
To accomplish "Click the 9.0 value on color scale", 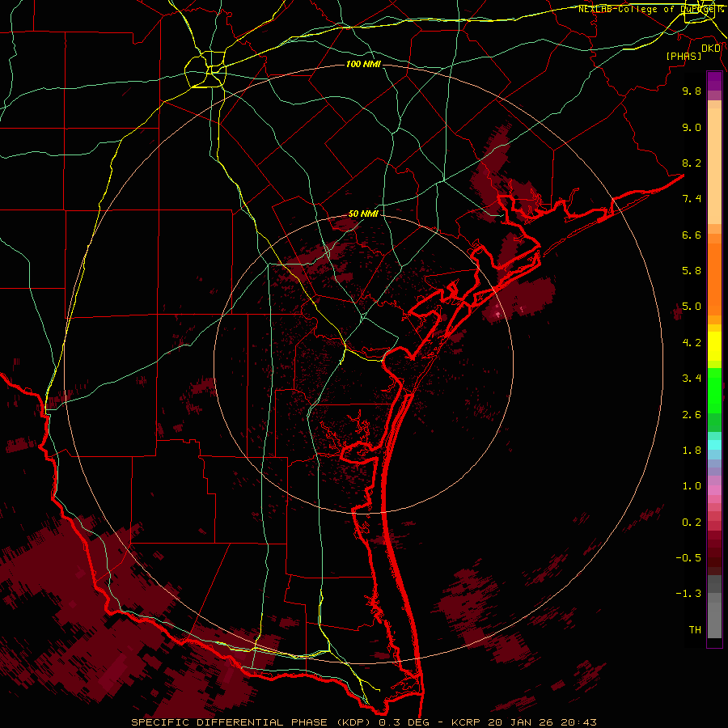I will (692, 127).
